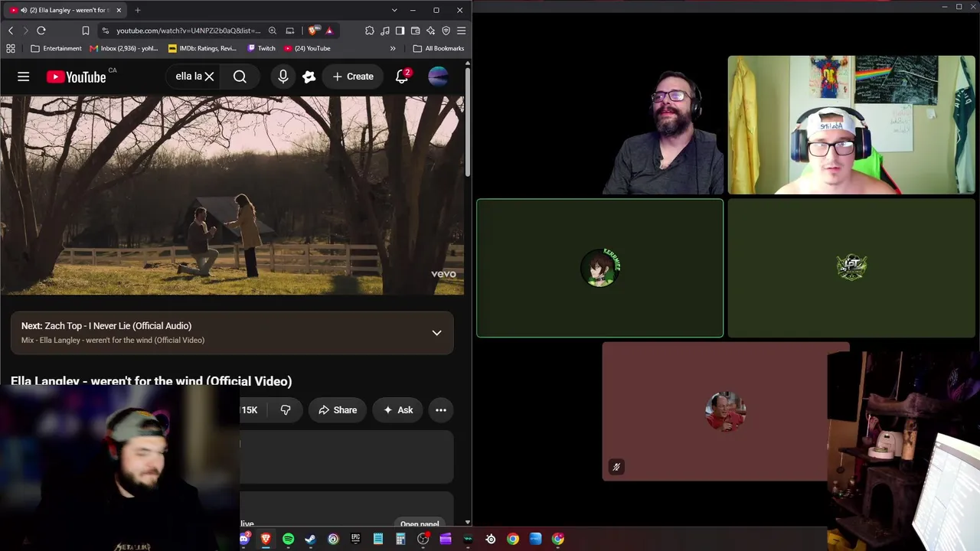Viewport: 980px width, 551px height.
Task: Open the browser main menu
Action: click(461, 31)
